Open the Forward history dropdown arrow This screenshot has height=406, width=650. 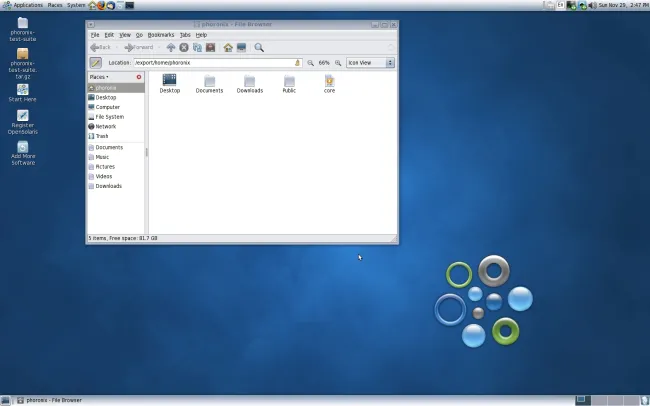pyautogui.click(x=159, y=47)
